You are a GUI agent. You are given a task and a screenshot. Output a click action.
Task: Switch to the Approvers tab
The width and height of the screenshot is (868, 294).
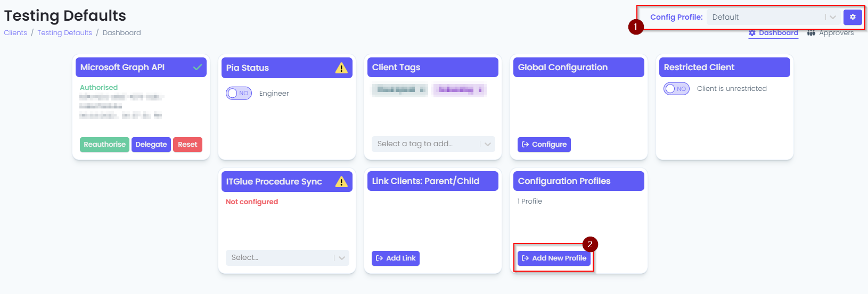[x=830, y=33]
